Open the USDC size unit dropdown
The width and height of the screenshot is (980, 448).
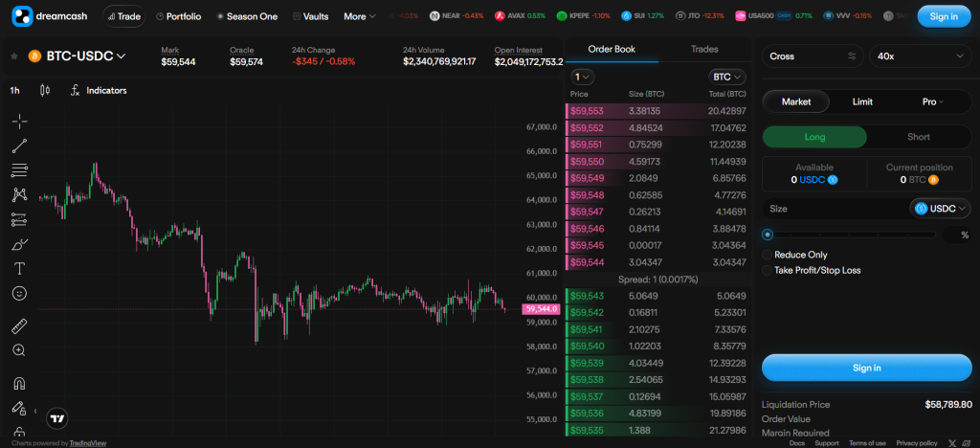(x=940, y=209)
